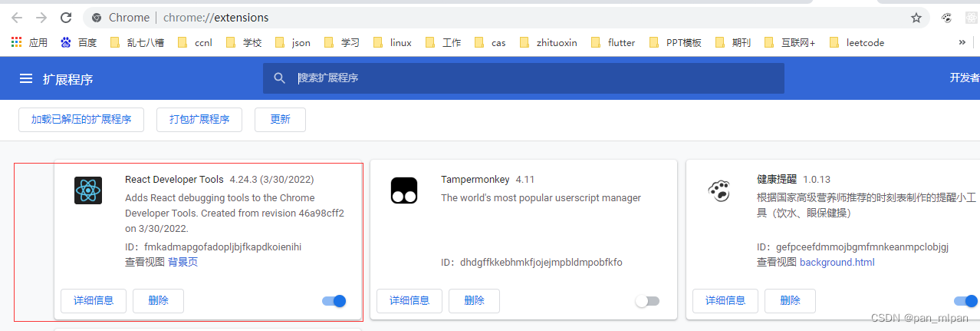The image size is (980, 331).
Task: Click the 'Adds React debugging tools' description
Action: (x=235, y=213)
